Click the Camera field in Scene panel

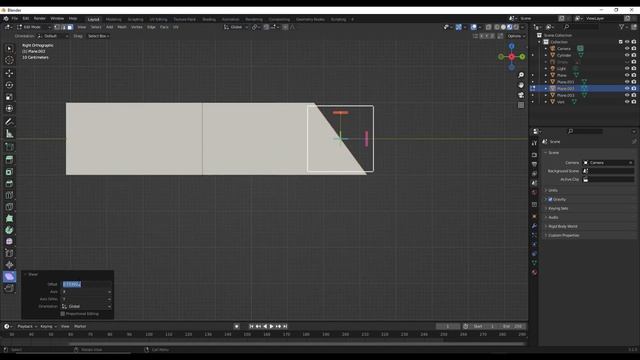click(608, 163)
